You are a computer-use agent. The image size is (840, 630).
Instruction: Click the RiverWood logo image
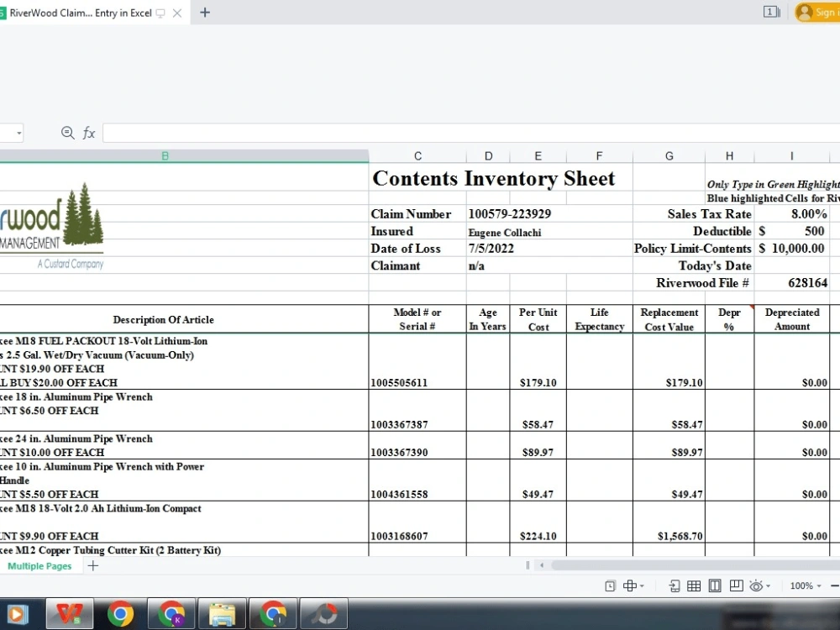tap(52, 227)
